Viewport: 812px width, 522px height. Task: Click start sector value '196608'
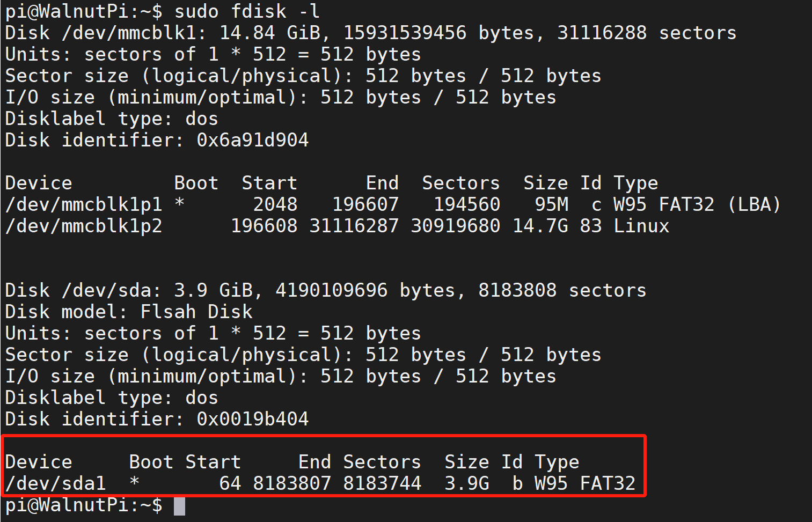point(264,226)
